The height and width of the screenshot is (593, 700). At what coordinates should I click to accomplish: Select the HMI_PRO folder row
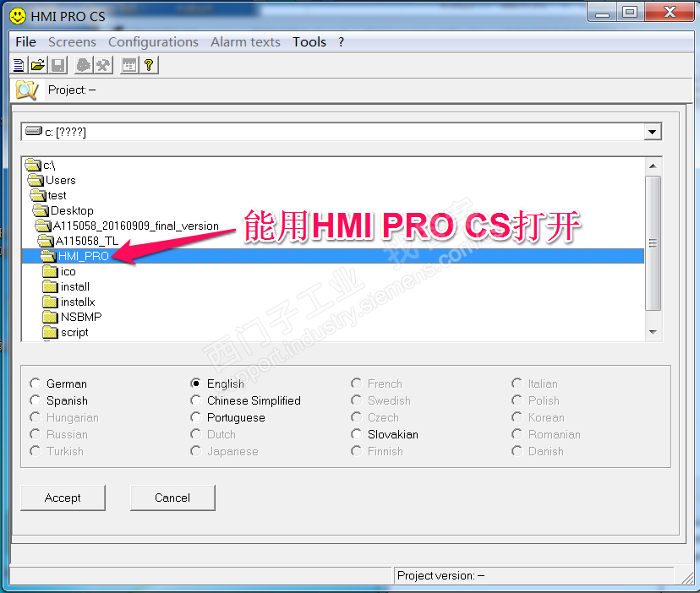pyautogui.click(x=332, y=256)
